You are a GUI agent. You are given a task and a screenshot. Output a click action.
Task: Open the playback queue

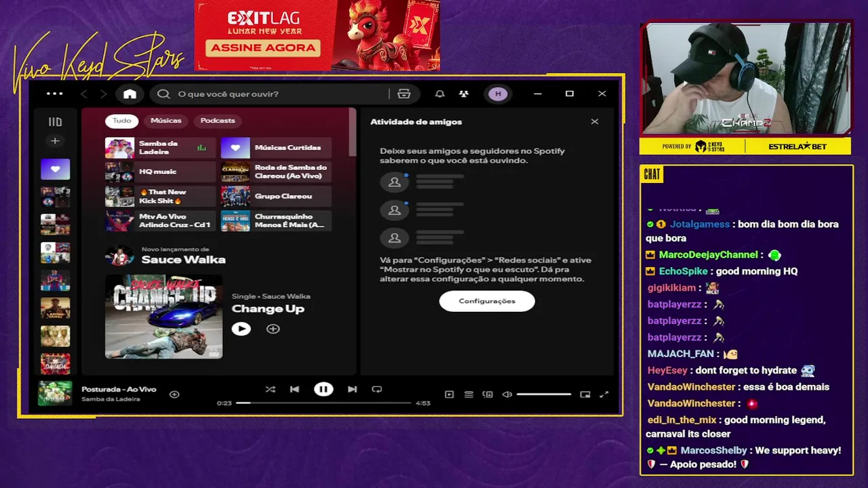pyautogui.click(x=469, y=394)
